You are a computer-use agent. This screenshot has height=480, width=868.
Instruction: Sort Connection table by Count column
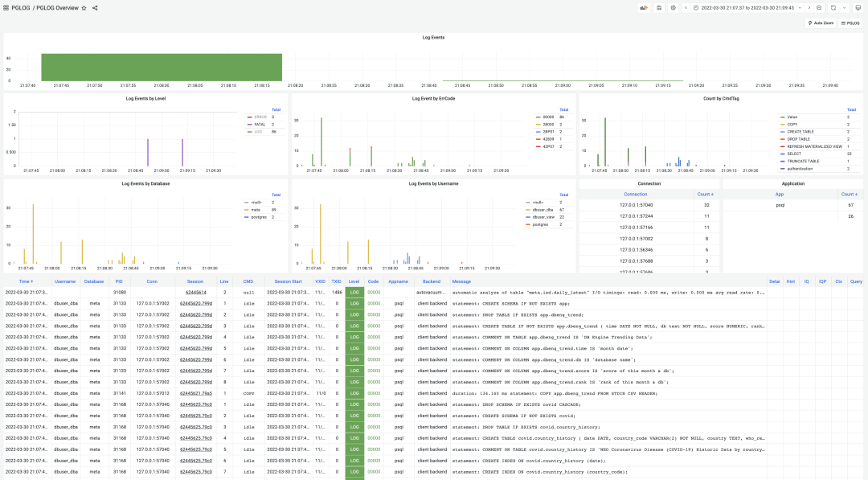706,194
